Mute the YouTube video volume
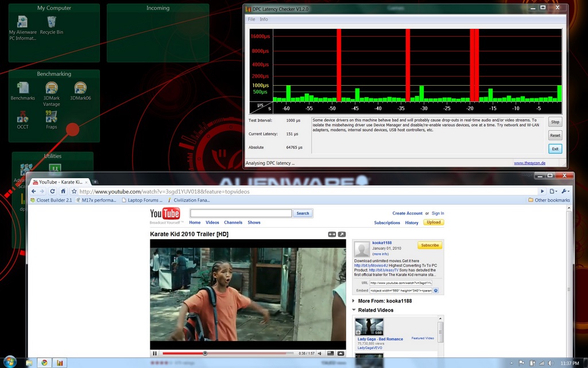Image resolution: width=588 pixels, height=368 pixels. tap(320, 354)
